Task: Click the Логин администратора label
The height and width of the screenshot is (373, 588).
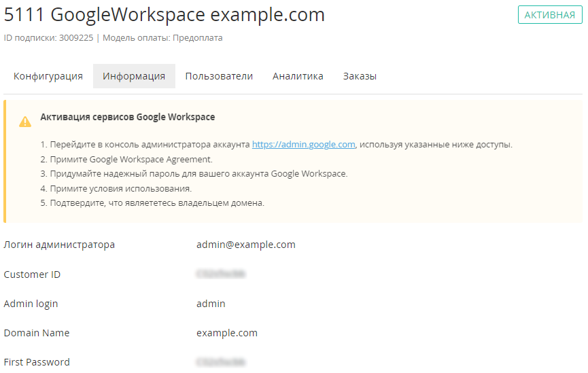Action: tap(59, 245)
